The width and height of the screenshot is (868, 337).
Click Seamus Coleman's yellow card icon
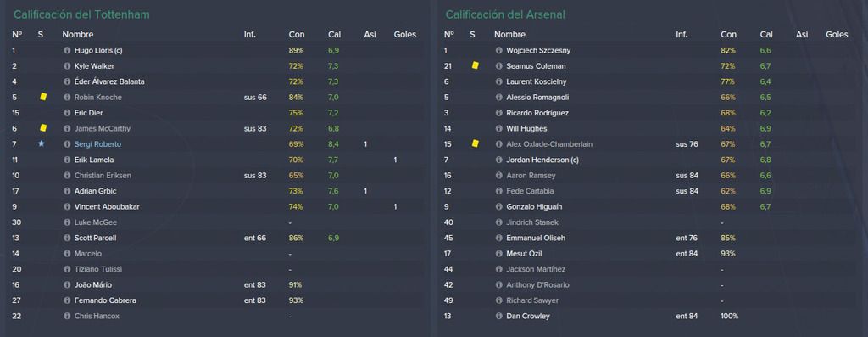pyautogui.click(x=475, y=65)
